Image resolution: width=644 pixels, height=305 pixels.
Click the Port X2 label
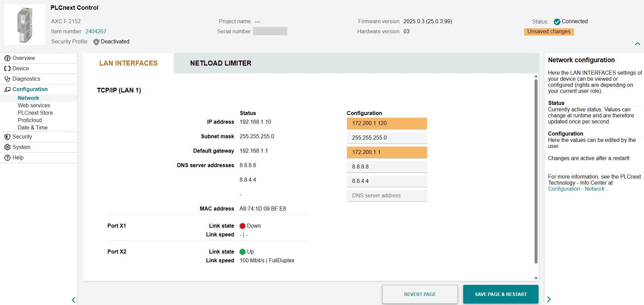click(x=117, y=252)
